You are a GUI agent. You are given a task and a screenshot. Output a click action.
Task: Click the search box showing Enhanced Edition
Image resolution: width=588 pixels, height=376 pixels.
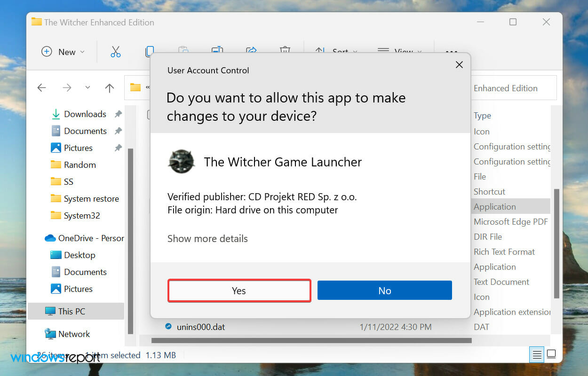[x=514, y=88]
